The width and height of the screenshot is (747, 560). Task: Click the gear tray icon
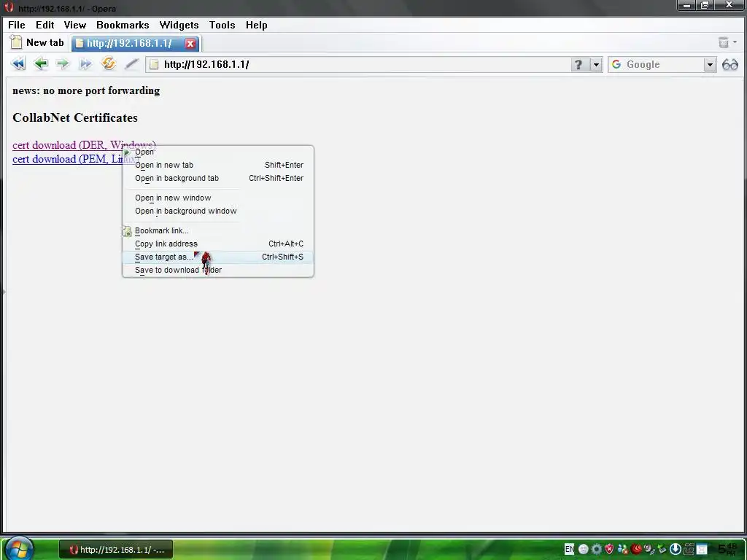click(596, 549)
